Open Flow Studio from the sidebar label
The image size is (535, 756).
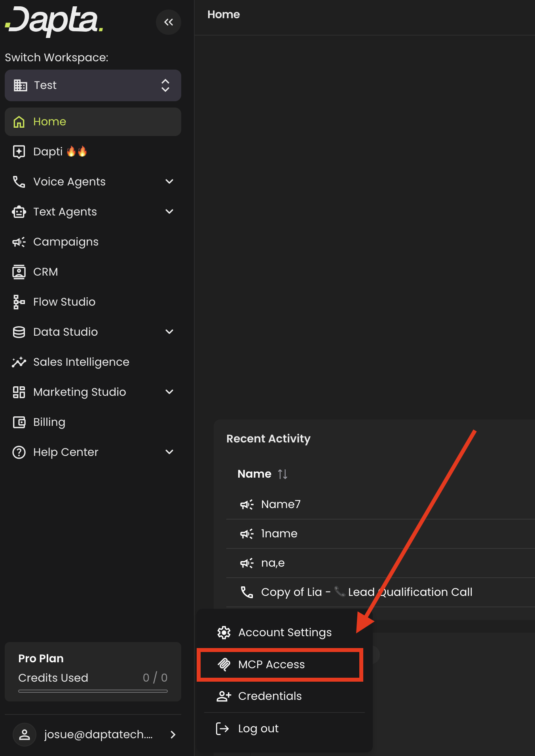click(64, 302)
